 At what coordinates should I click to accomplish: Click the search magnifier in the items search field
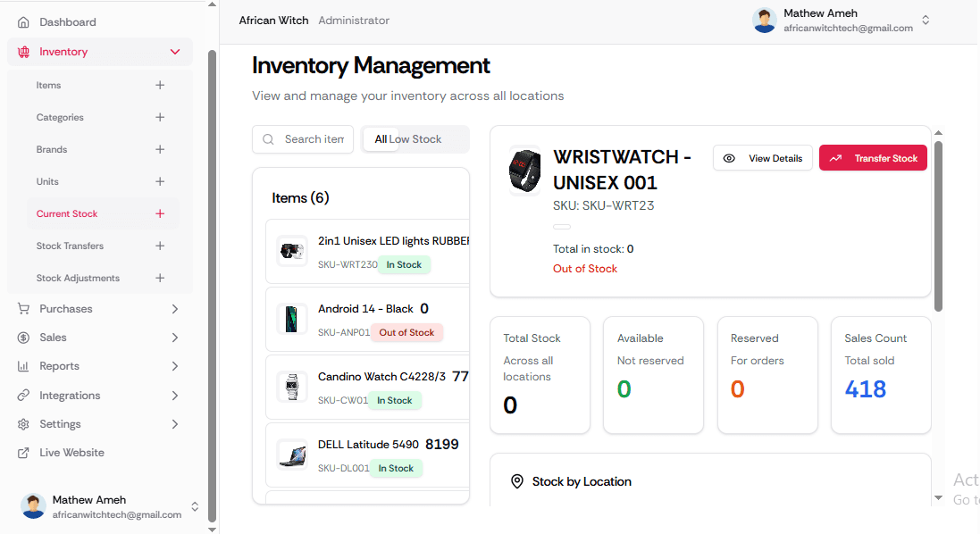[x=268, y=139]
